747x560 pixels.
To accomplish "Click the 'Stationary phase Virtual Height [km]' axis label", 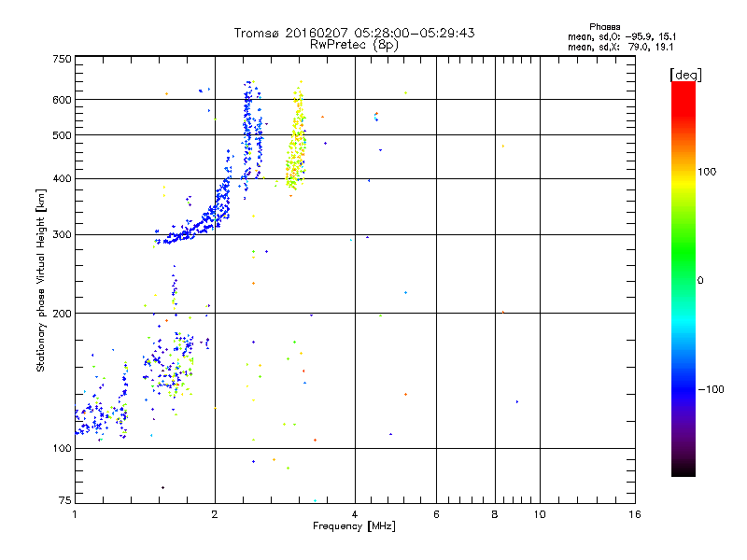I will (x=41, y=280).
